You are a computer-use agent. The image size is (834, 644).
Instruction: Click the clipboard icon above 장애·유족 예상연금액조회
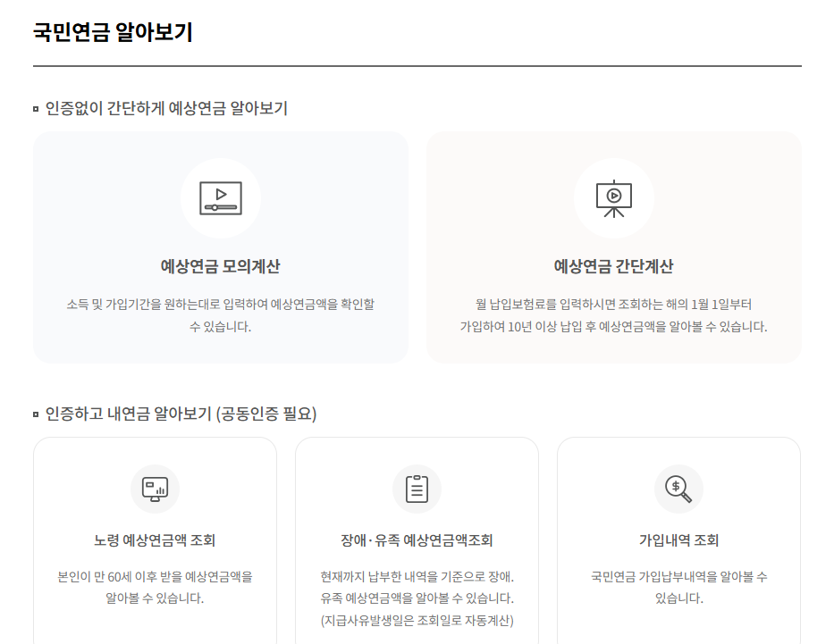(417, 489)
